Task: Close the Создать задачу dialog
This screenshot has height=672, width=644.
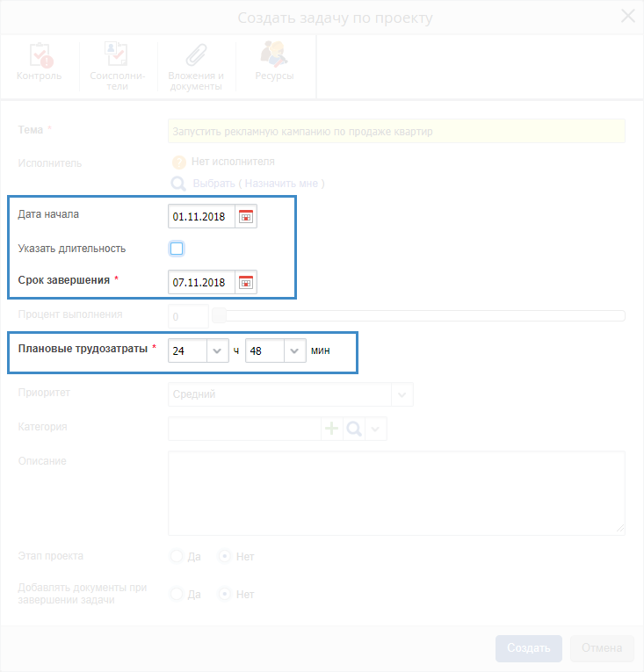Action: point(627,17)
